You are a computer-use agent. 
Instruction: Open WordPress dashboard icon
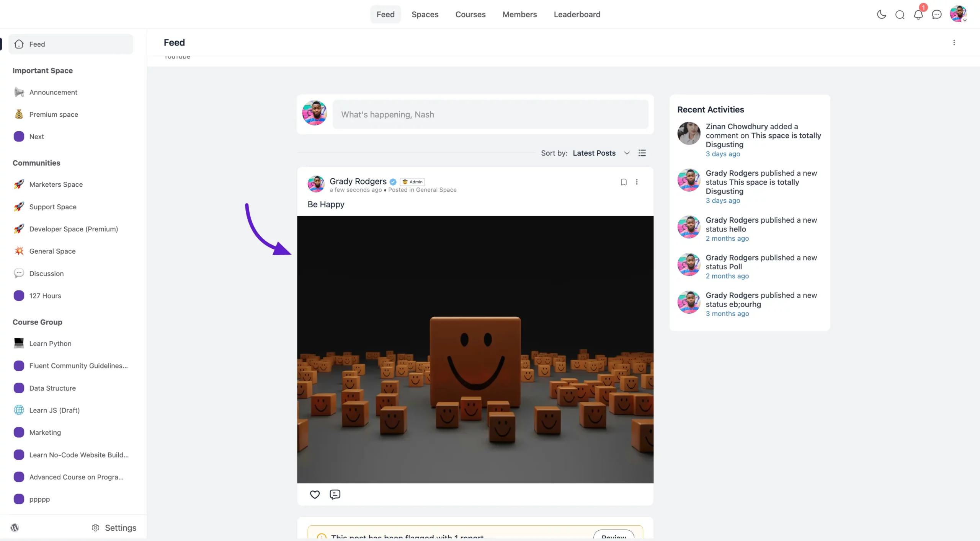(x=15, y=528)
